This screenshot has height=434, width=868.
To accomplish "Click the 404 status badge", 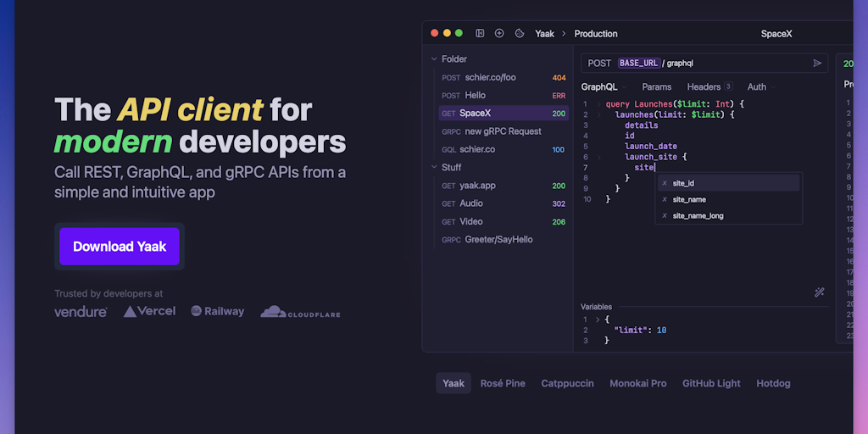I will coord(559,77).
